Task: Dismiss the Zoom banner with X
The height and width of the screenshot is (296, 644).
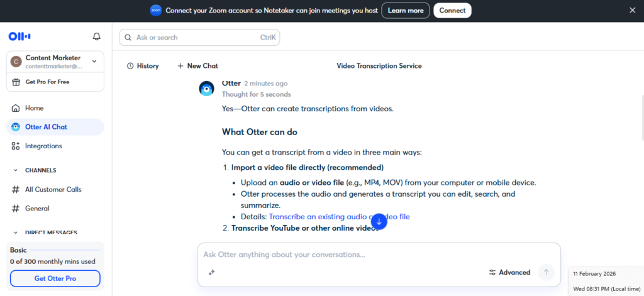Action: click(633, 10)
